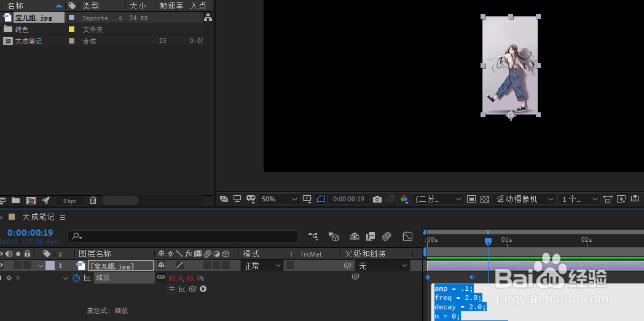Click the primary viewer monitor icon
644x321 pixels.
click(237, 199)
